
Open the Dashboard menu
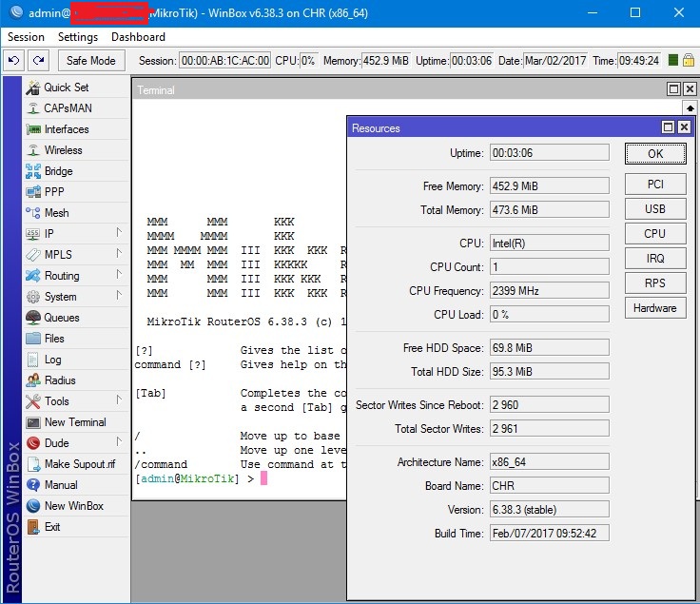click(x=138, y=37)
